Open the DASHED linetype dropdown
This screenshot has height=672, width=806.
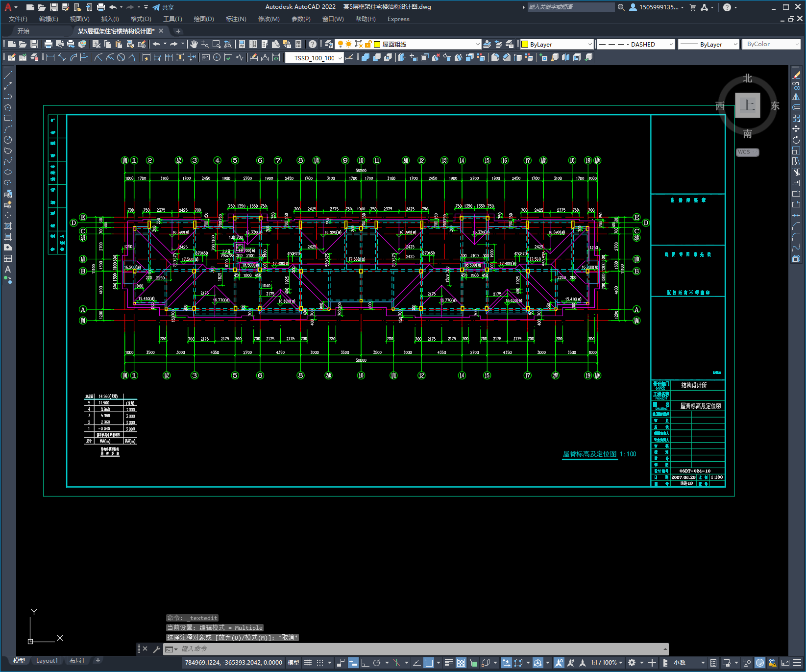635,44
